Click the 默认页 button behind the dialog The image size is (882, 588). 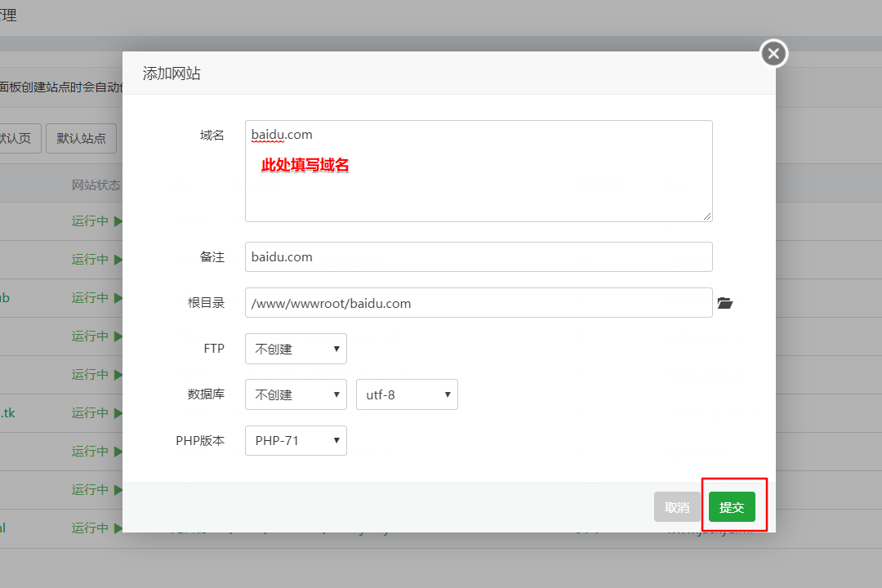tap(16, 138)
